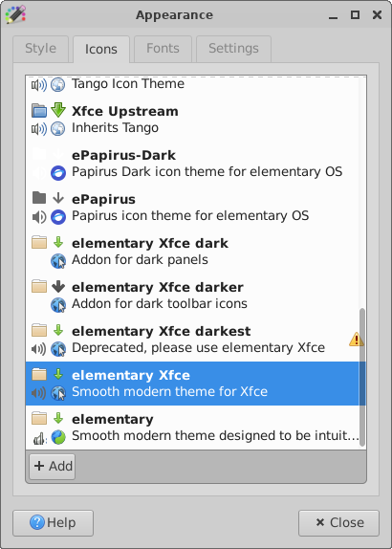Viewport: 392px width, 549px height.
Task: Click the globe icon beside Inherits Tango
Action: pos(58,129)
